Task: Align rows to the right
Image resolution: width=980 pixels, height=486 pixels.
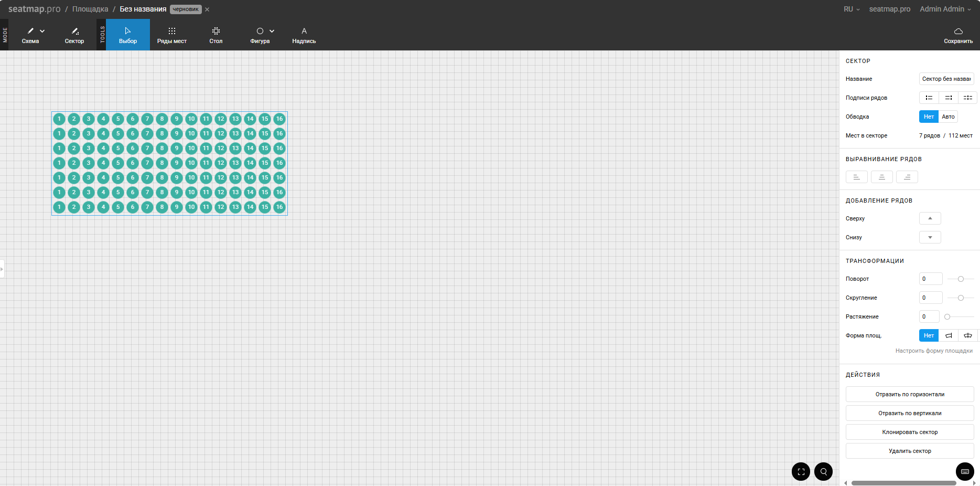Action: click(x=907, y=177)
